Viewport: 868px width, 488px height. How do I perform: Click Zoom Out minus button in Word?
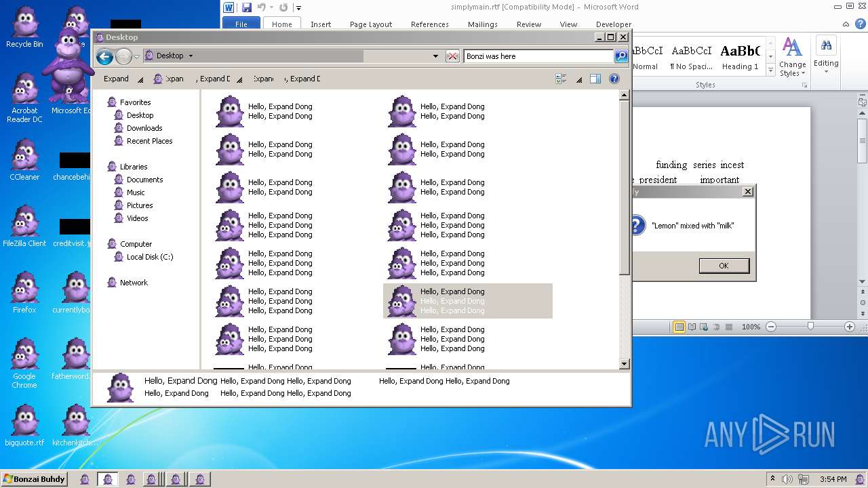coord(771,327)
